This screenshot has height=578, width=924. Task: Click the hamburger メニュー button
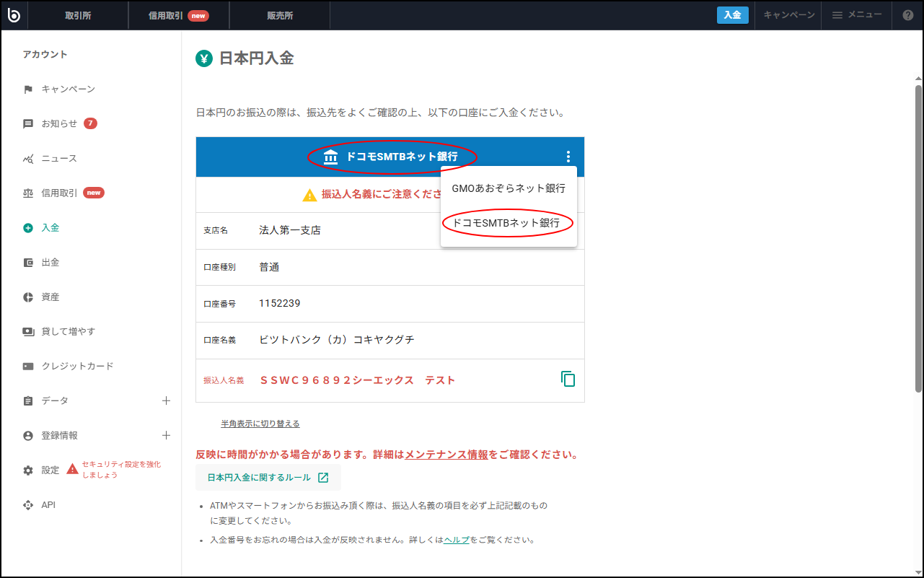[857, 15]
